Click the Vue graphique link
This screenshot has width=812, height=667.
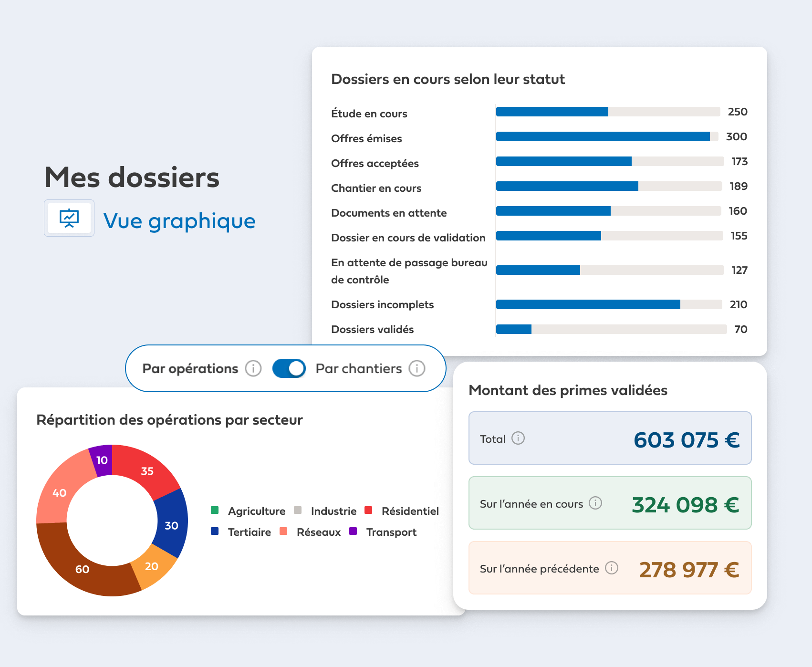[179, 220]
